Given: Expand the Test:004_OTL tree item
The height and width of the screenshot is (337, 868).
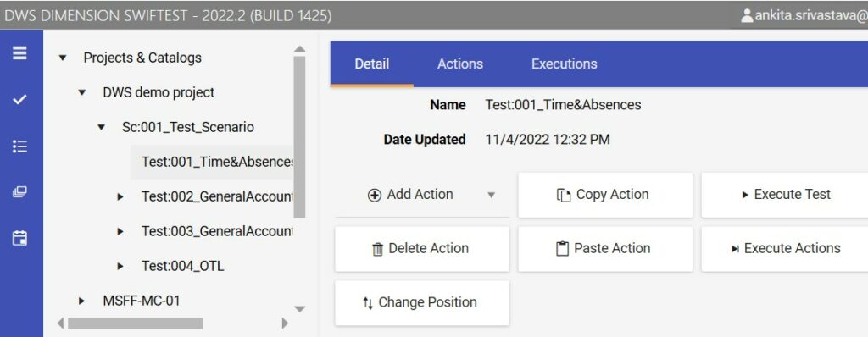Looking at the screenshot, I should (x=120, y=266).
